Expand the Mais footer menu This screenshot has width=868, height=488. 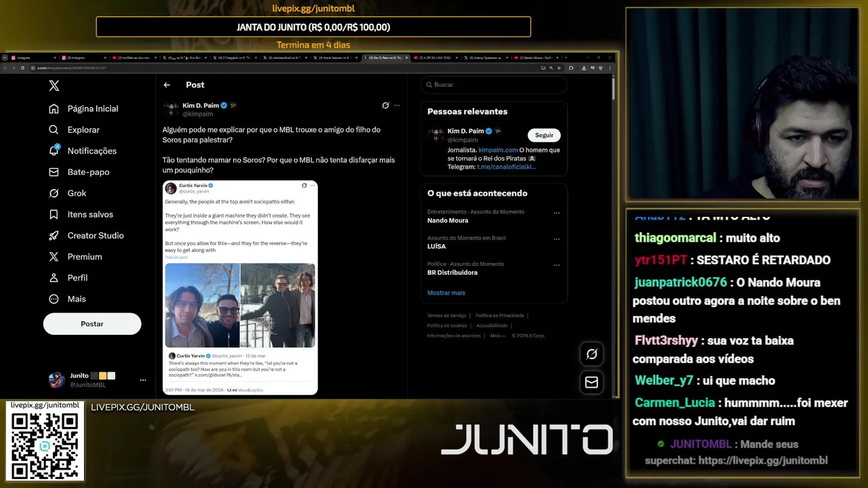497,335
